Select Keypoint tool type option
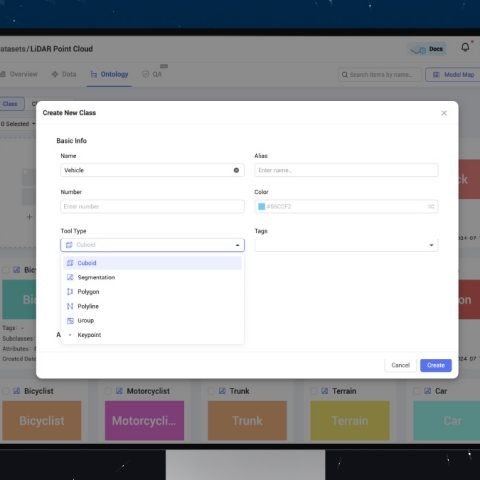Image resolution: width=480 pixels, height=480 pixels. (x=153, y=335)
